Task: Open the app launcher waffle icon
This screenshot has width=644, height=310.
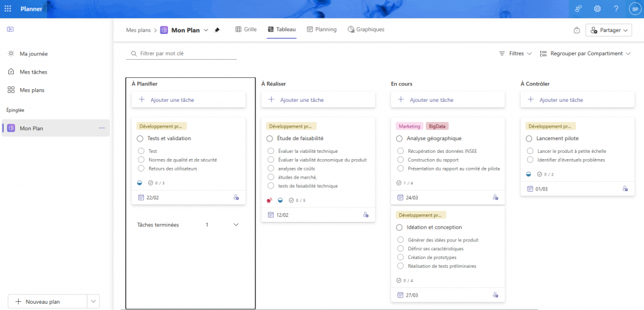Action: pyautogui.click(x=8, y=9)
